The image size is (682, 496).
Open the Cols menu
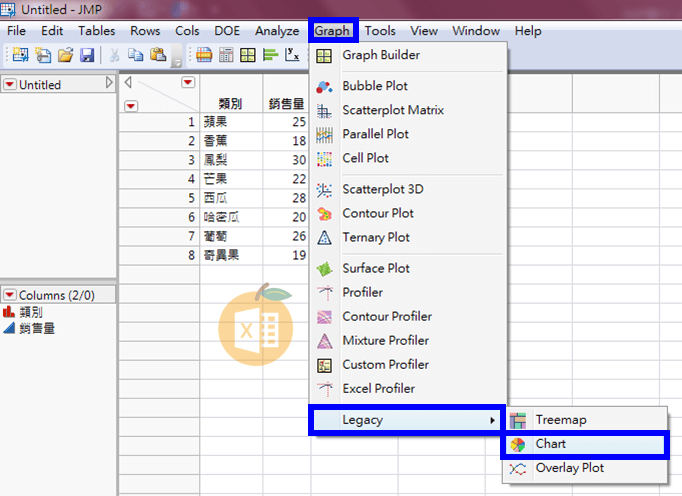(187, 31)
